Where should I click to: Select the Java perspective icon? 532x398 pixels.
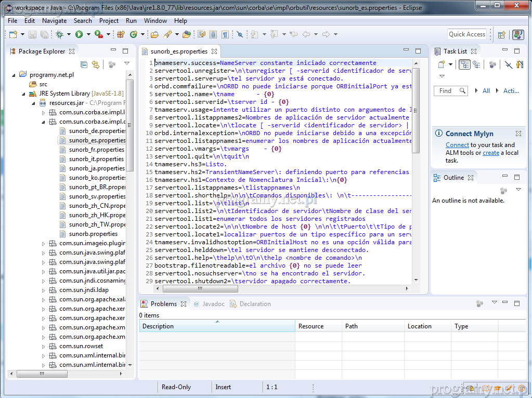[x=518, y=34]
